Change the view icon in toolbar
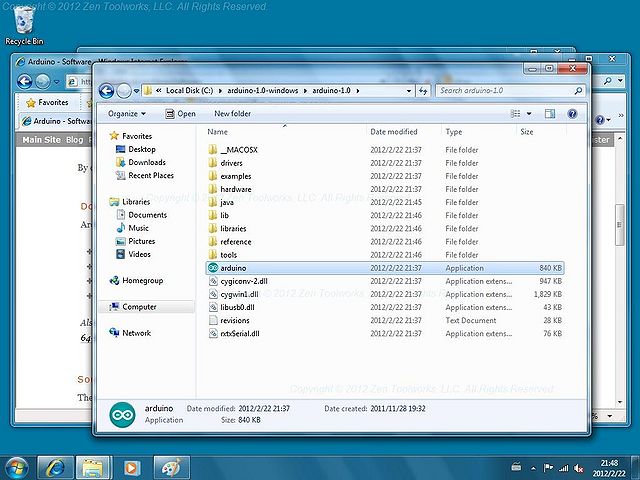Viewport: 640px width, 480px height. pos(516,114)
